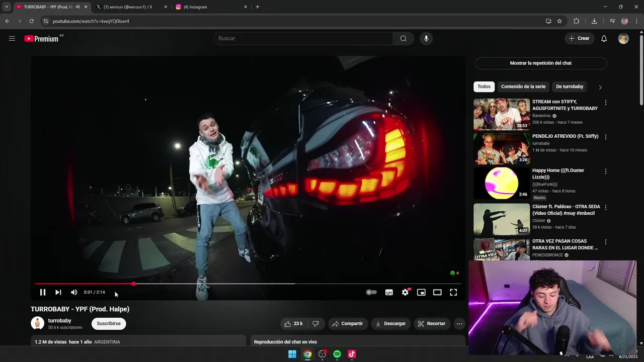Subscribe to turrobaby channel

[109, 324]
